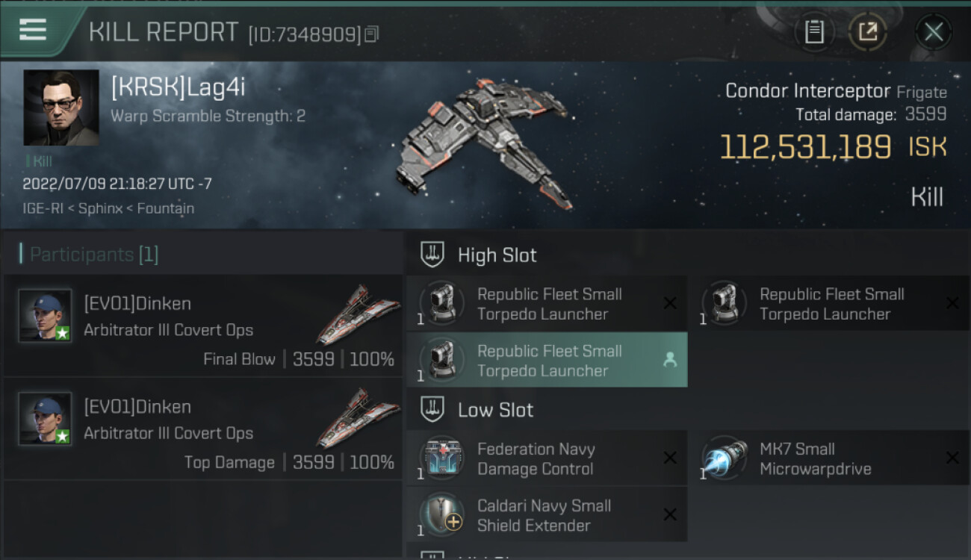The width and height of the screenshot is (971, 560).
Task: Click the IGE-RI < Sphinx < Fountain location text
Action: pos(108,208)
